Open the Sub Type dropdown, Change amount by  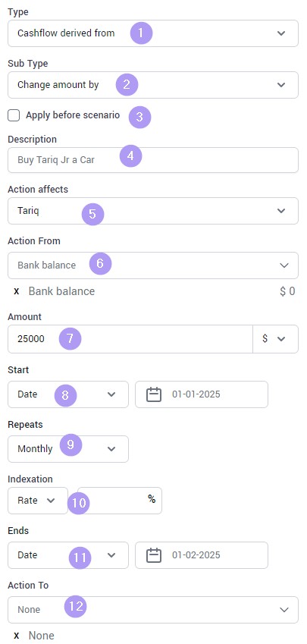click(x=153, y=85)
